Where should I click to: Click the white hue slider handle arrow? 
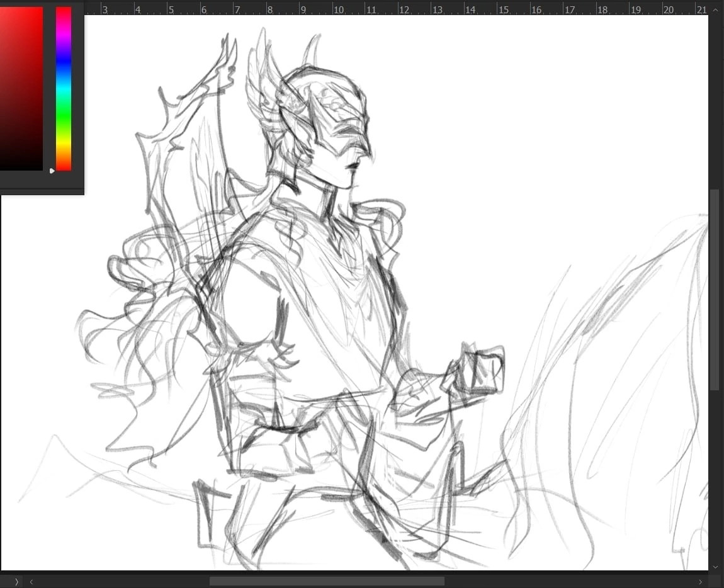[x=52, y=171]
